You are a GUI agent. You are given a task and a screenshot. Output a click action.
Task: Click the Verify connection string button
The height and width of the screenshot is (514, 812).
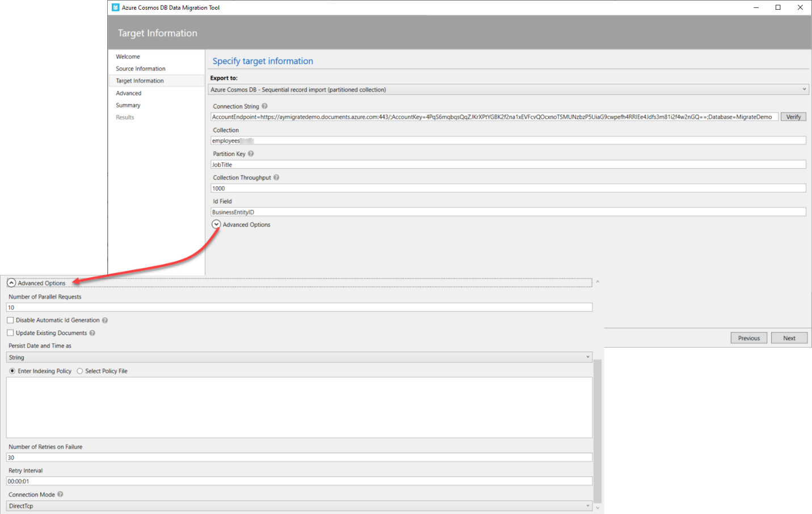(793, 117)
